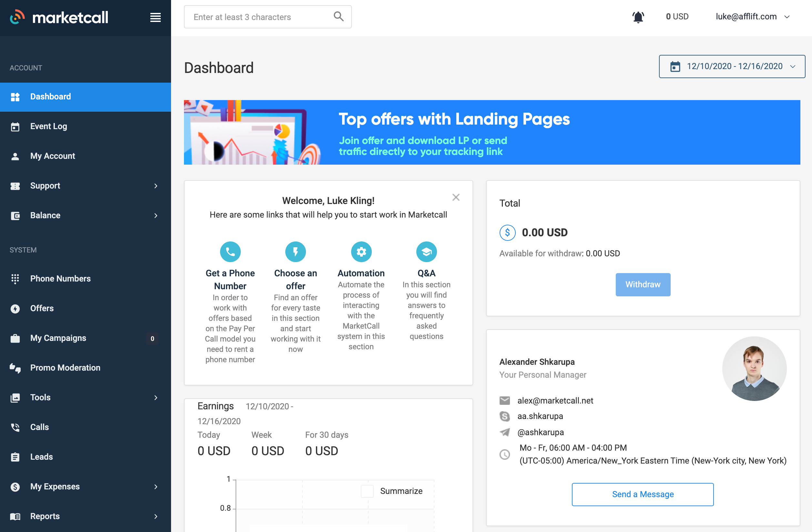
Task: Click the Choose an offer lightning circle icon
Action: click(295, 252)
